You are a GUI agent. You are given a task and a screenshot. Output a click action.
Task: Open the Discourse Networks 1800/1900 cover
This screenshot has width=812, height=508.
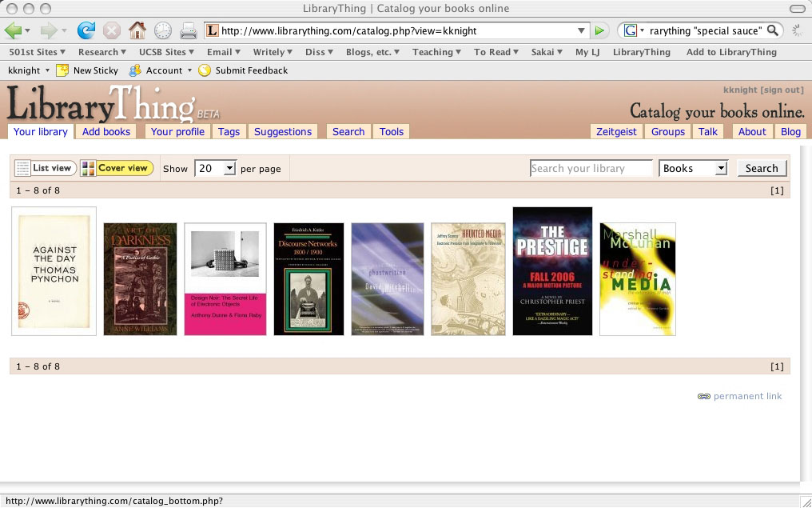pos(308,279)
